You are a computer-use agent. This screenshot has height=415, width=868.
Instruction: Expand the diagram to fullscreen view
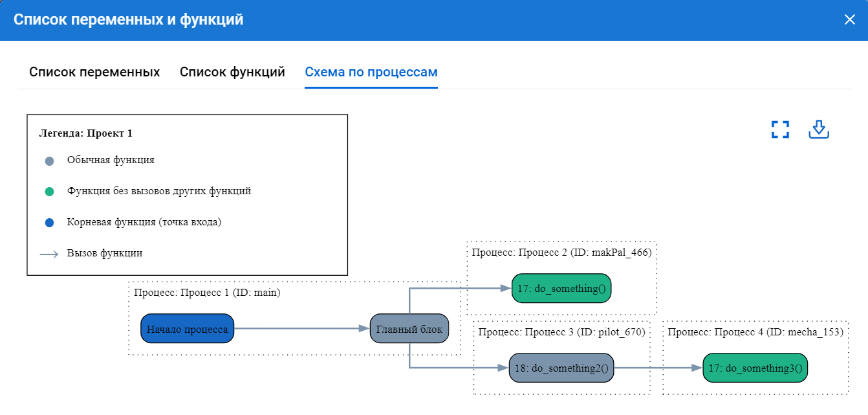point(781,129)
